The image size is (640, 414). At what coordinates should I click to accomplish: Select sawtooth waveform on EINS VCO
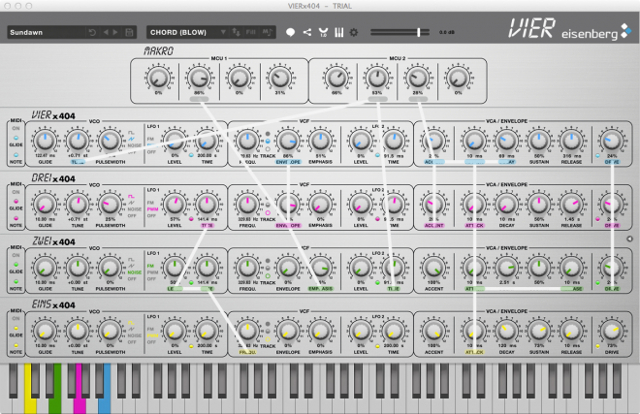[x=131, y=329]
